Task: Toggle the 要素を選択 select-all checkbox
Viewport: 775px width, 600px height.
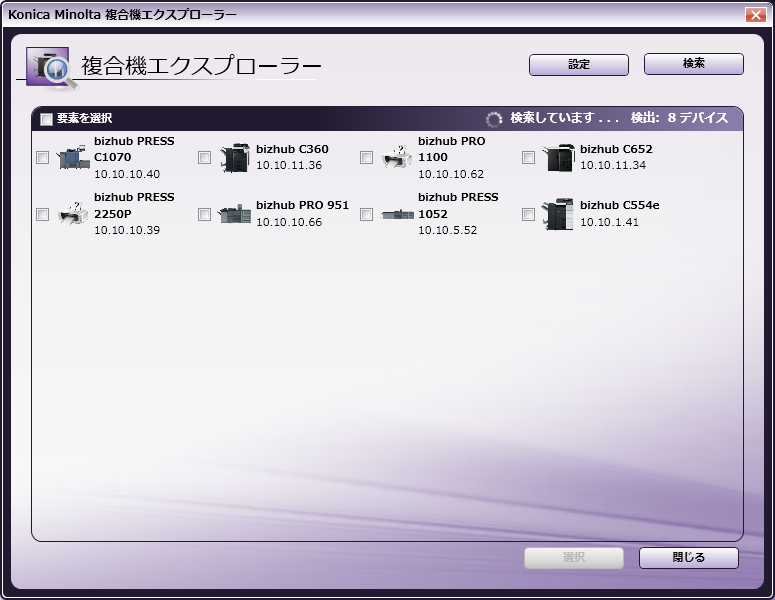Action: [x=46, y=119]
